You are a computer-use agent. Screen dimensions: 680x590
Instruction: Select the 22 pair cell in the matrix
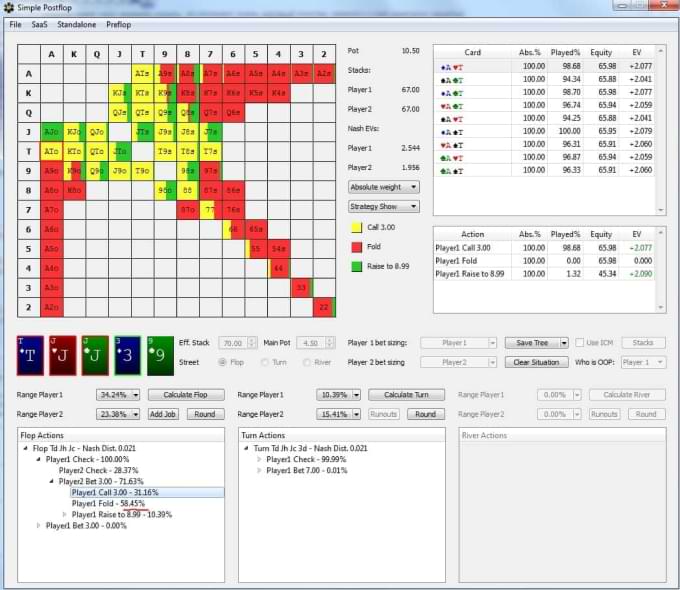(324, 306)
